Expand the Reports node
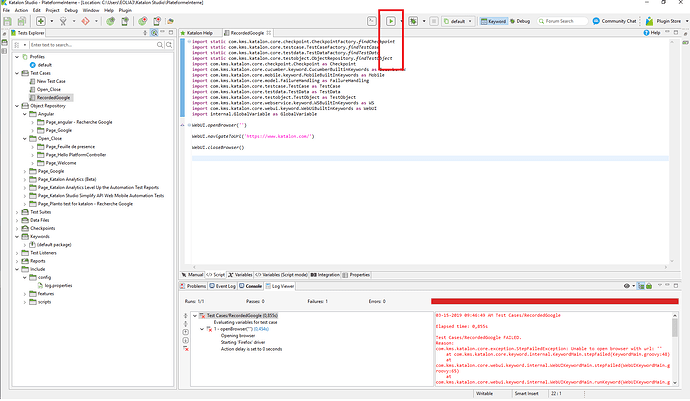The height and width of the screenshot is (401, 690). pos(17,261)
